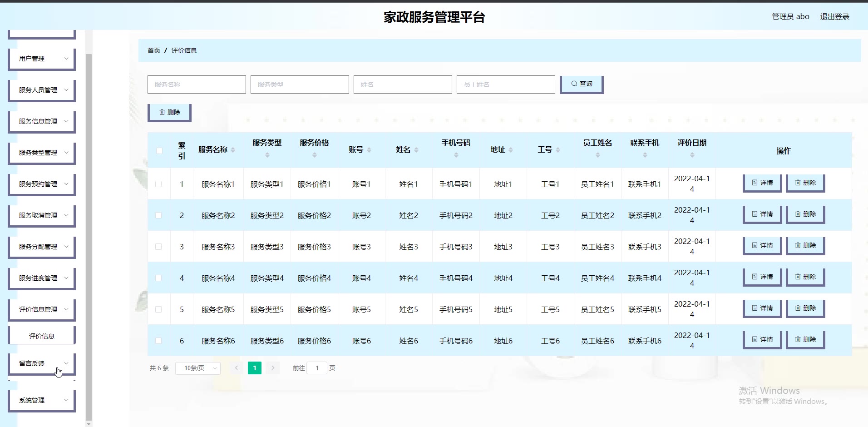Go to next page arrow
Viewport: 868px width, 427px height.
[273, 368]
